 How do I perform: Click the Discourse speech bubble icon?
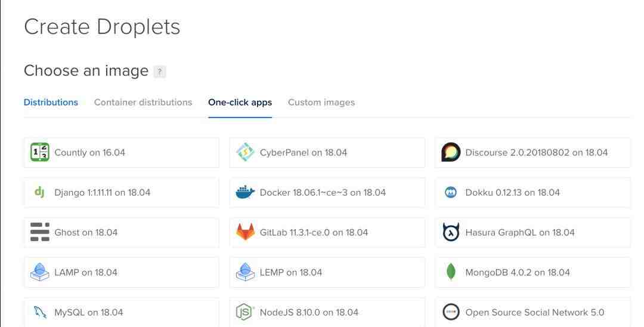click(x=451, y=152)
